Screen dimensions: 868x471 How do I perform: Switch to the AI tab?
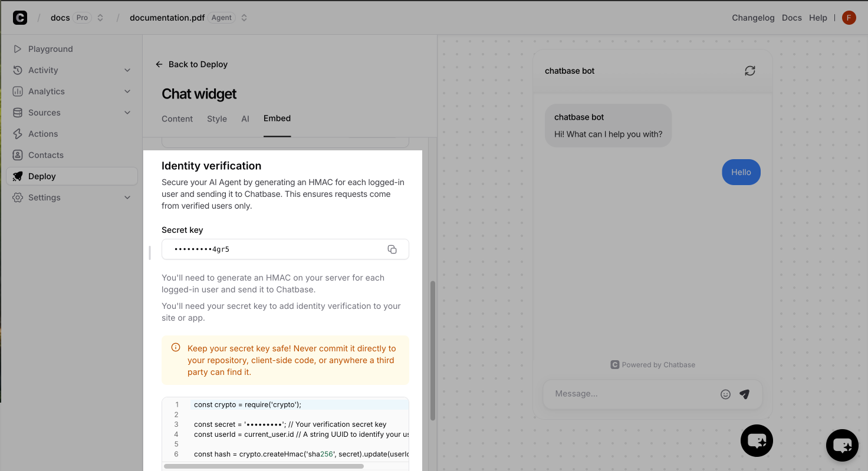[245, 118]
